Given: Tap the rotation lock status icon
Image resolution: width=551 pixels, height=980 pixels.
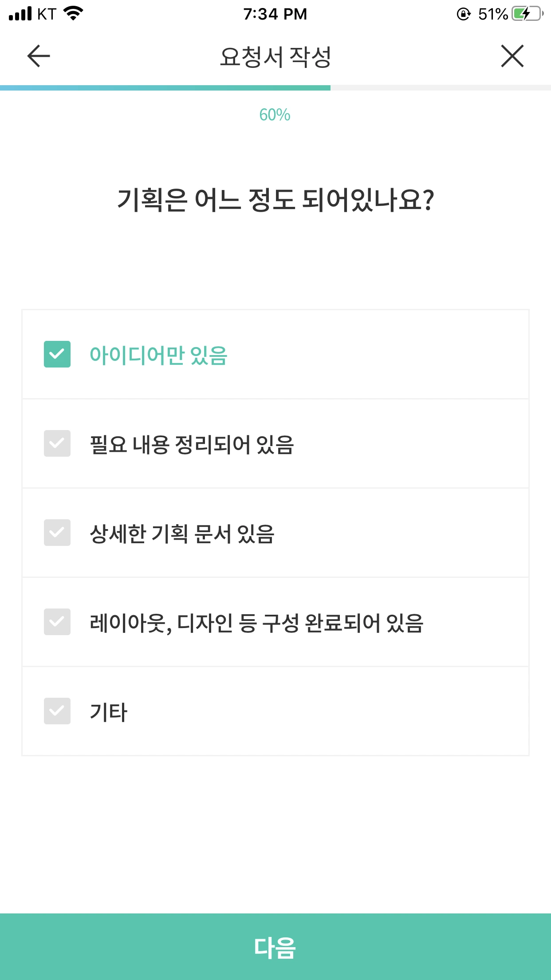Looking at the screenshot, I should point(464,14).
